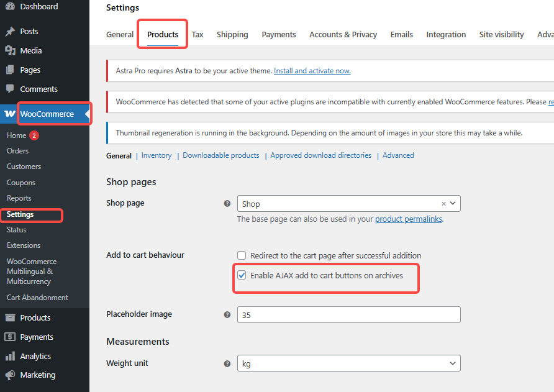Select the Media library icon

pyautogui.click(x=9, y=50)
